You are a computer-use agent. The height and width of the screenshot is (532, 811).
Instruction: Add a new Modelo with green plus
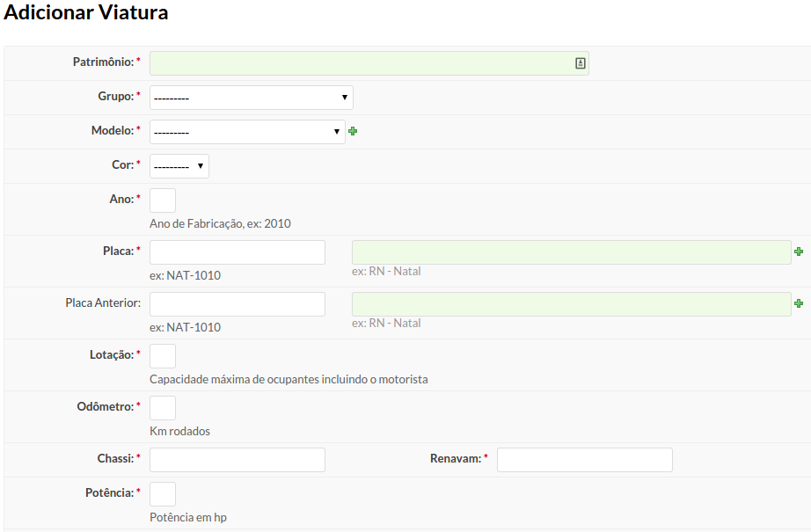[x=353, y=131]
